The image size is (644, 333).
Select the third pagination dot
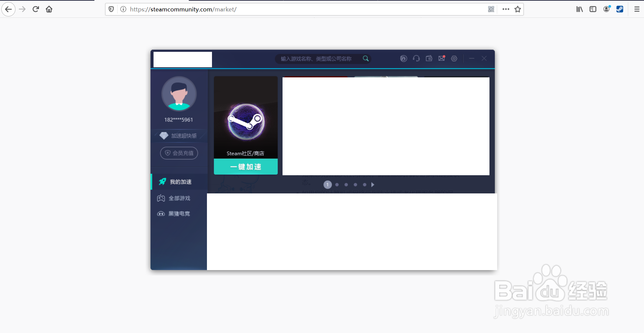(x=346, y=185)
